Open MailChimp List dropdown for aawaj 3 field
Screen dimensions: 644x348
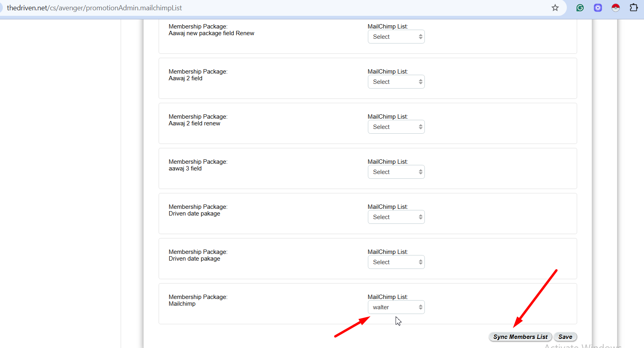(396, 172)
